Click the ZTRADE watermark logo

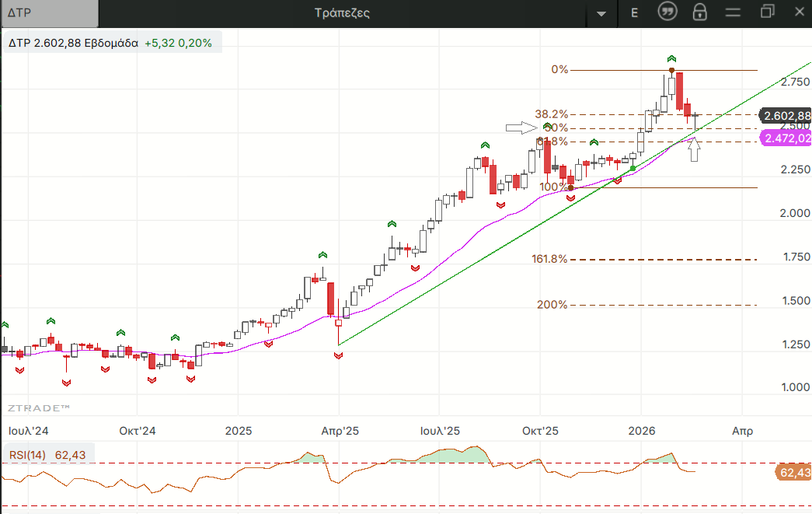click(x=39, y=407)
